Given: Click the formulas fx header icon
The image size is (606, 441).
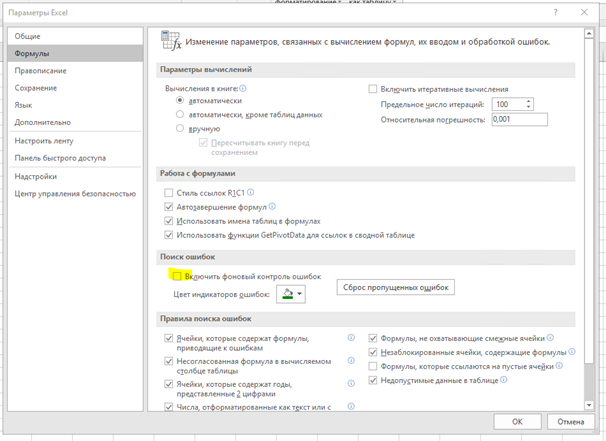Looking at the screenshot, I should point(171,41).
